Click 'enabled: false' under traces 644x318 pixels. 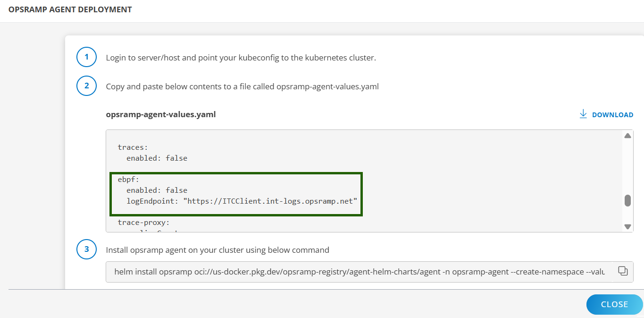point(157,158)
